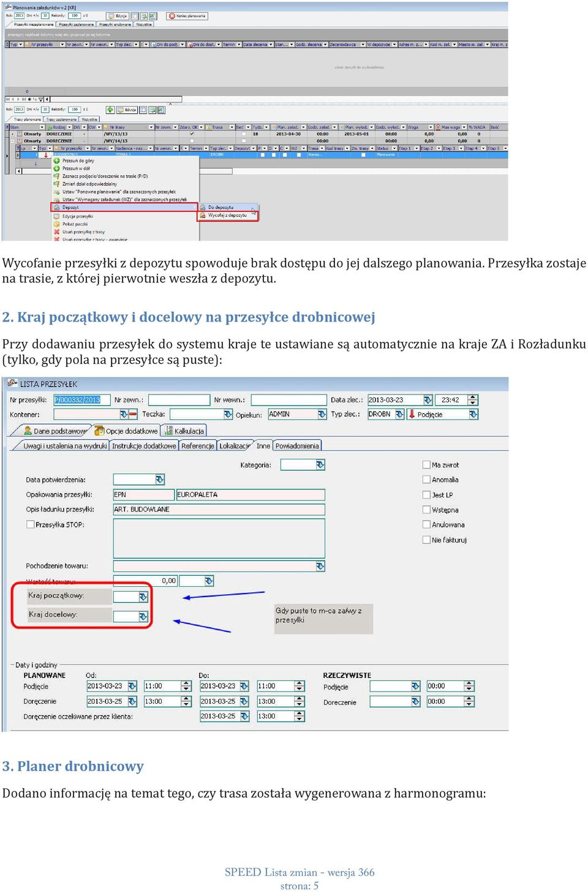Toggle the Przesyłka STOP checkbox
Screen dimensions: 588x893
click(30, 524)
